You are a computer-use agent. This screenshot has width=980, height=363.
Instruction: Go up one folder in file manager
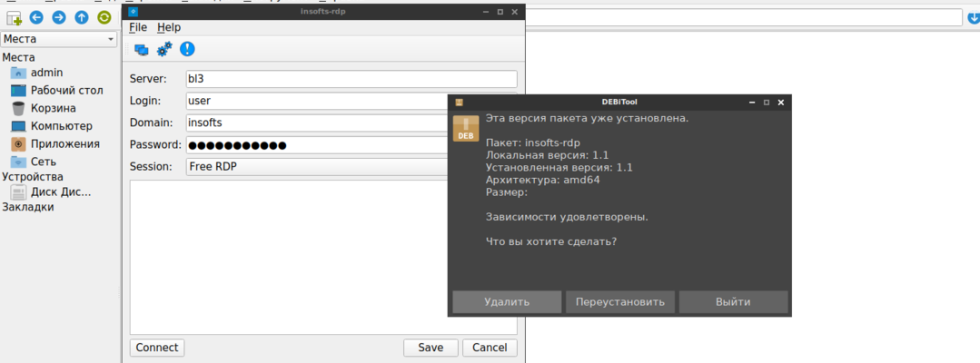click(x=81, y=18)
